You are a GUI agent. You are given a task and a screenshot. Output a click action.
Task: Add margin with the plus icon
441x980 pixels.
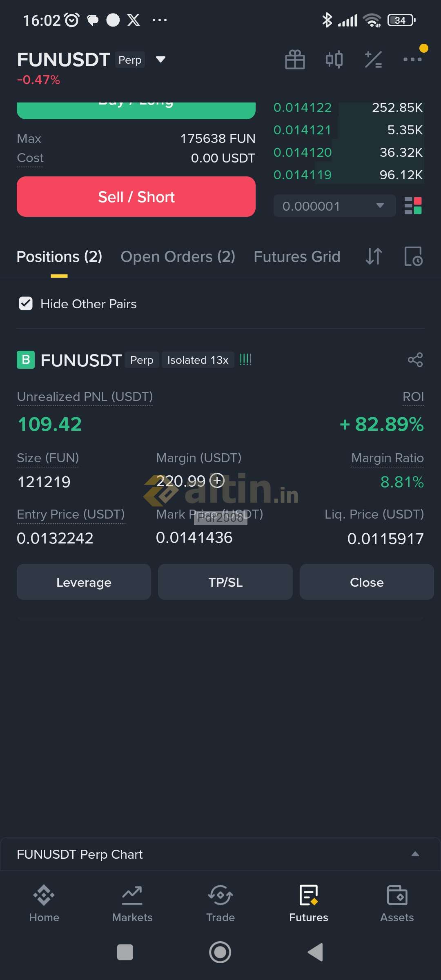click(217, 481)
